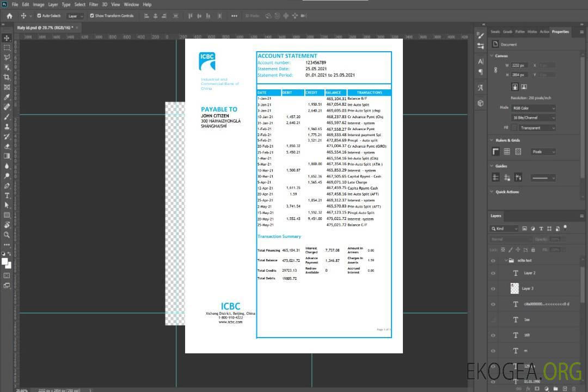This screenshot has width=588, height=392.
Task: Select Layer 3 in the Layers panel
Action: (x=528, y=288)
